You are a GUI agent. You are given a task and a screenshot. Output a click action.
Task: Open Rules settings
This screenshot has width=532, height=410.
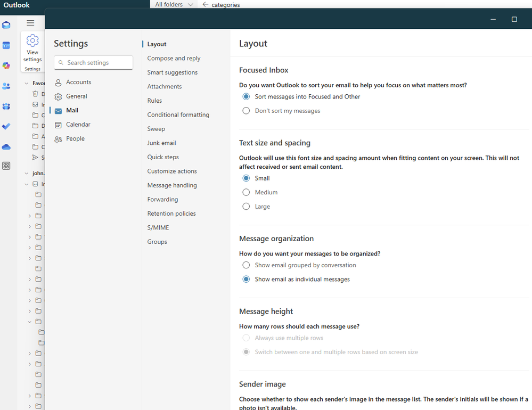click(x=155, y=101)
